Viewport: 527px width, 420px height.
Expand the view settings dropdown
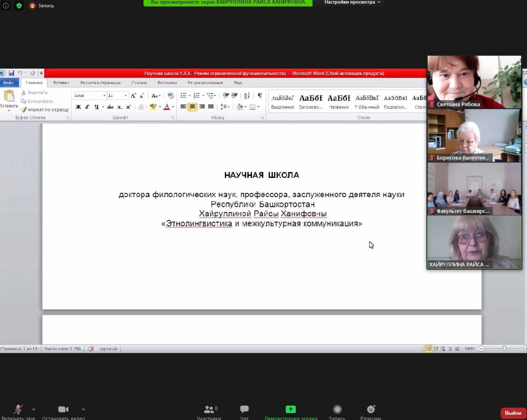(x=352, y=2)
